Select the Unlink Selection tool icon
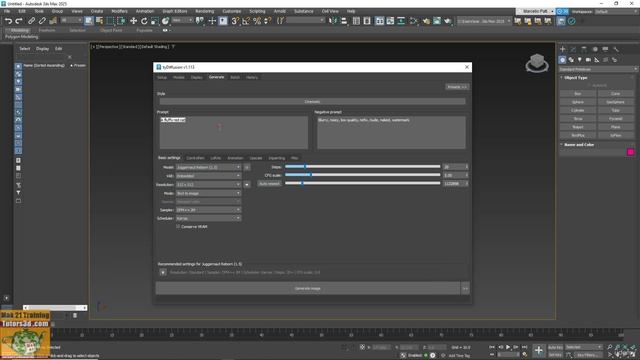The width and height of the screenshot is (640, 360). [42, 21]
